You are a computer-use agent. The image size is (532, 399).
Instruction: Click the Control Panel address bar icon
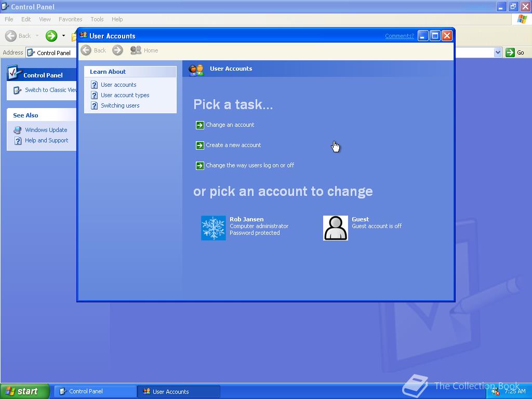pos(31,52)
